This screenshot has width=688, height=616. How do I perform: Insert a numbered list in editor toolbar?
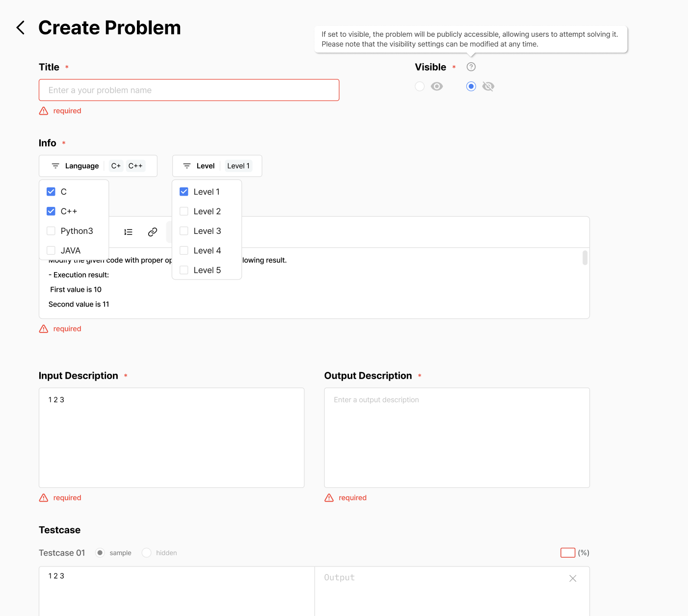click(x=128, y=232)
